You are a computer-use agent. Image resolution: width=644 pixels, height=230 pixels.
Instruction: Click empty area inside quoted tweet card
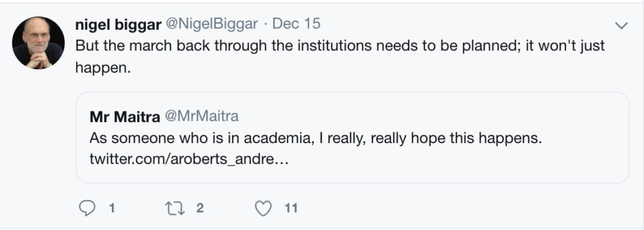click(452, 164)
